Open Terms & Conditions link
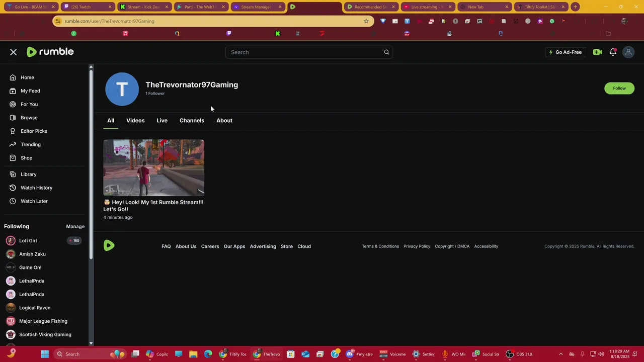 point(380,246)
